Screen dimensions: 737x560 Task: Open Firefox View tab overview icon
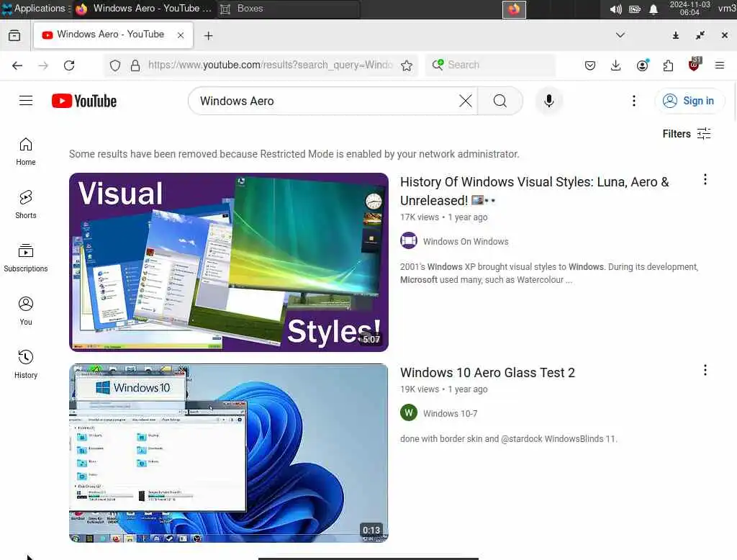point(14,35)
